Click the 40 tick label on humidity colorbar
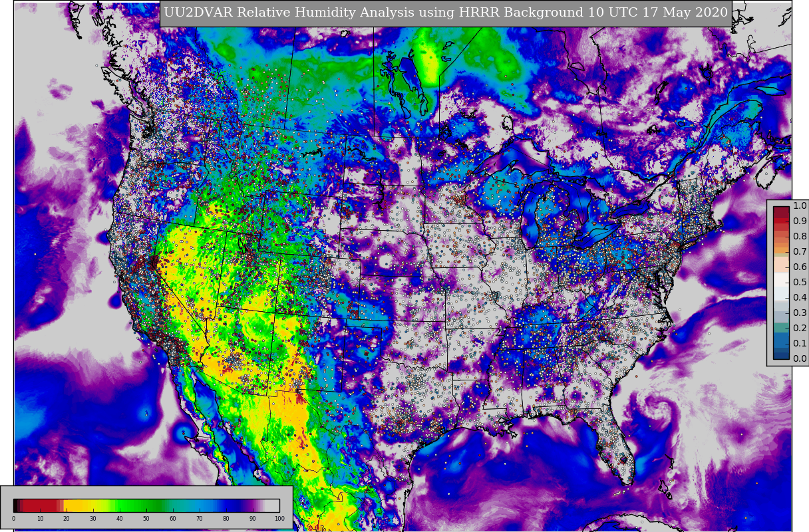This screenshot has height=532, width=809. (x=120, y=519)
